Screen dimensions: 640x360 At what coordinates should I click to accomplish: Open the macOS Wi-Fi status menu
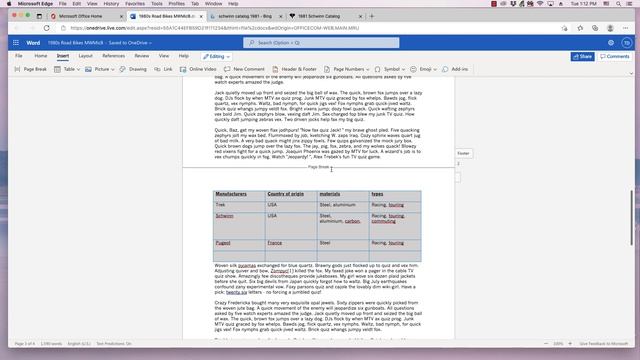pyautogui.click(x=540, y=4)
